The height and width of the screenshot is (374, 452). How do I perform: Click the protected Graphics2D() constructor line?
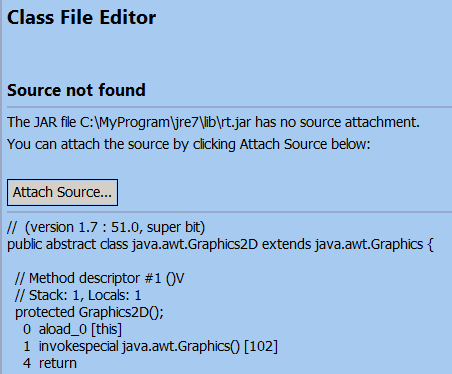(x=89, y=312)
